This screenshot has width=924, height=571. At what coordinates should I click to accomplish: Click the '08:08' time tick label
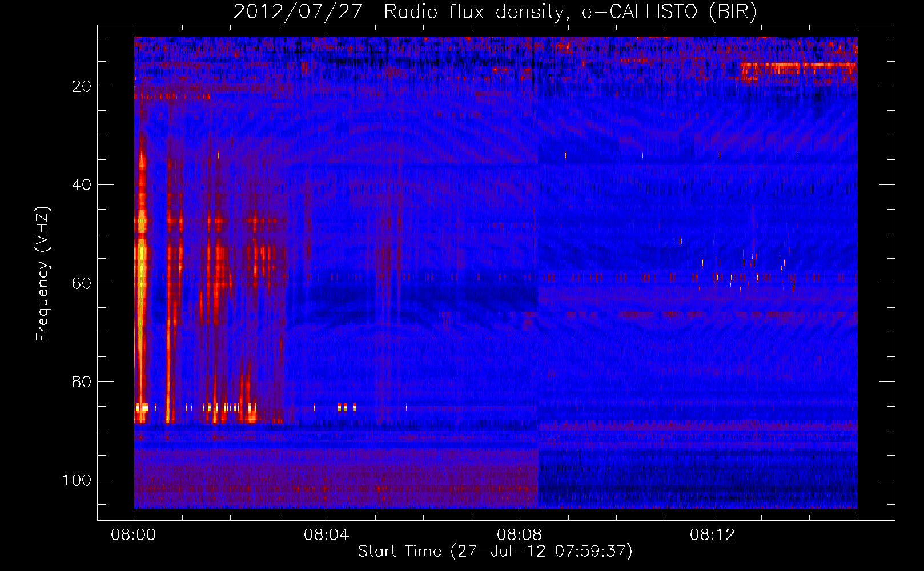(520, 535)
